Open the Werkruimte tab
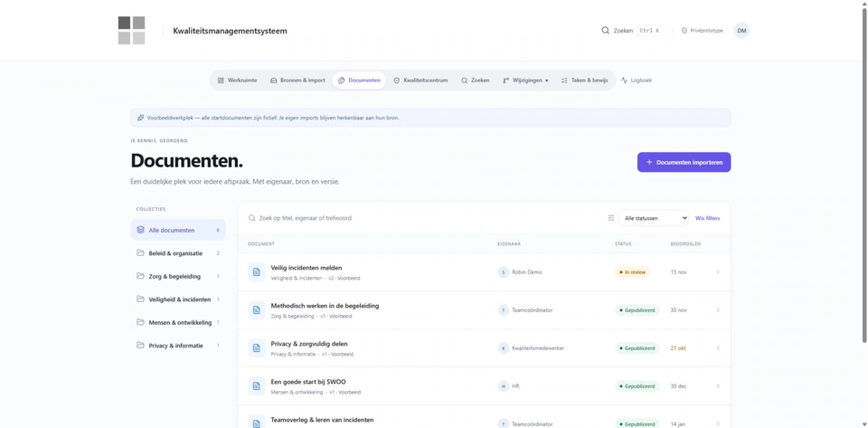The width and height of the screenshot is (868, 428). coord(237,81)
